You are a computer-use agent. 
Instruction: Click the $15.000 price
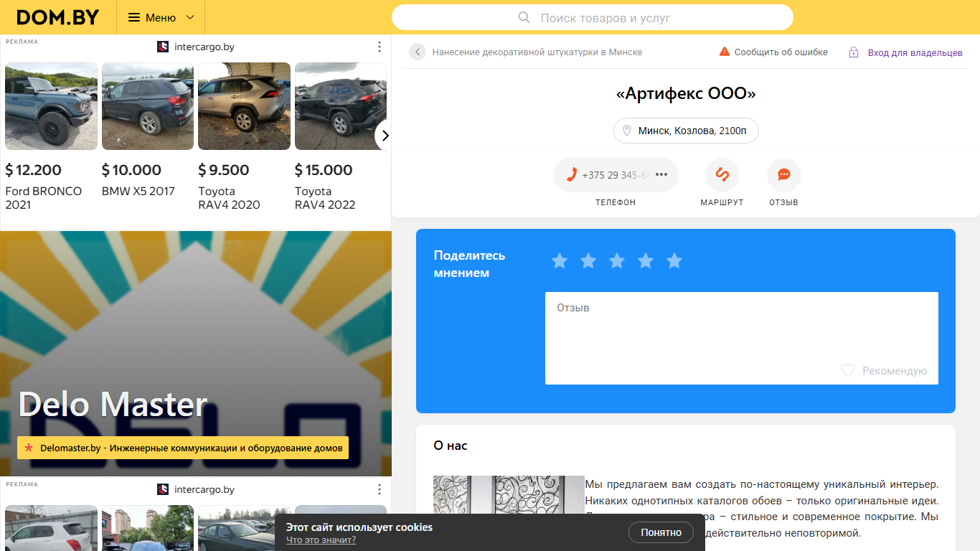pos(324,170)
